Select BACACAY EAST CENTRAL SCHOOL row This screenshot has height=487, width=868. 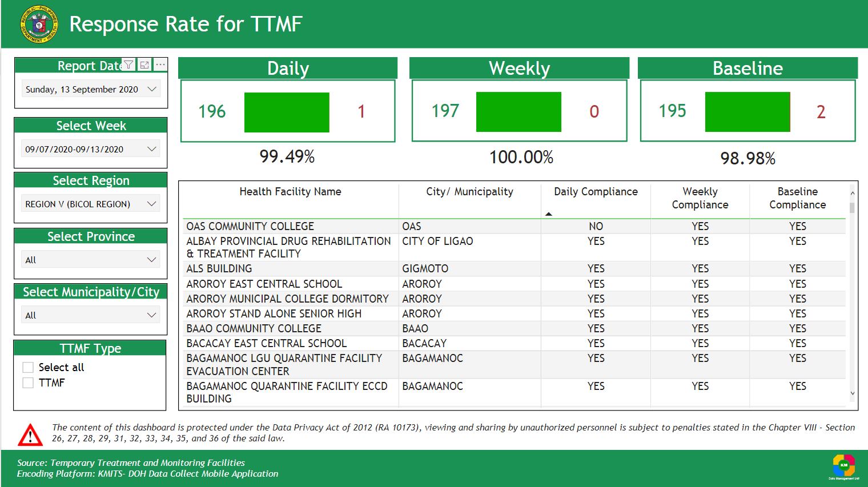pos(514,343)
